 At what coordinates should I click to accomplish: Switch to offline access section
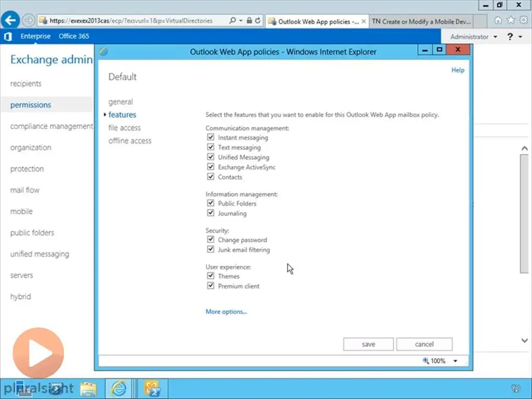point(130,140)
